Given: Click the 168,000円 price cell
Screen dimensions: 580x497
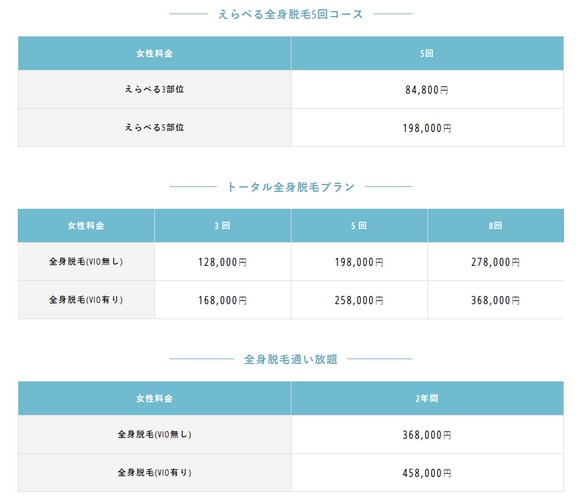Looking at the screenshot, I should 222,300.
